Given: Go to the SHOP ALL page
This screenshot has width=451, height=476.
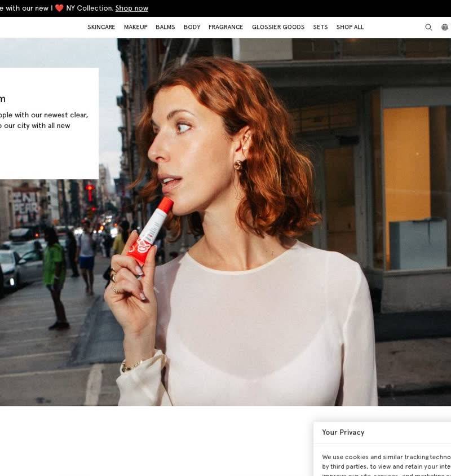Looking at the screenshot, I should click(x=350, y=27).
